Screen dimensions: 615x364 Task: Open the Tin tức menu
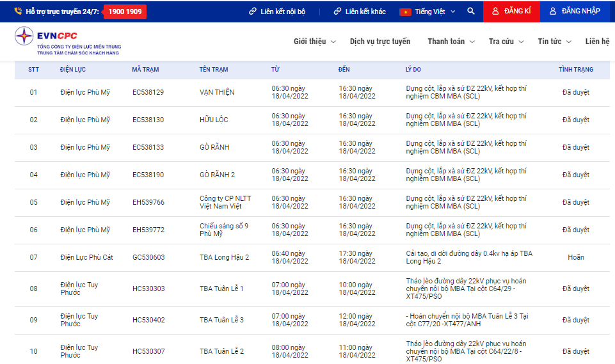point(554,41)
